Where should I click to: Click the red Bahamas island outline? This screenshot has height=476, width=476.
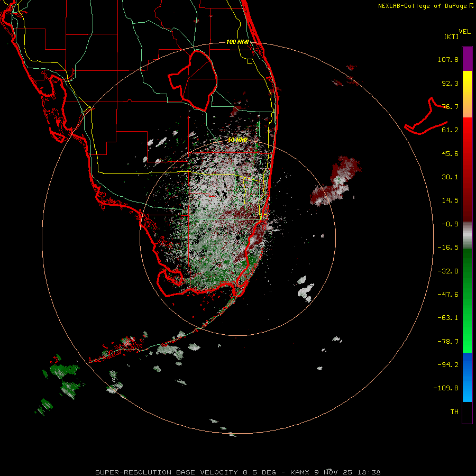point(426,117)
